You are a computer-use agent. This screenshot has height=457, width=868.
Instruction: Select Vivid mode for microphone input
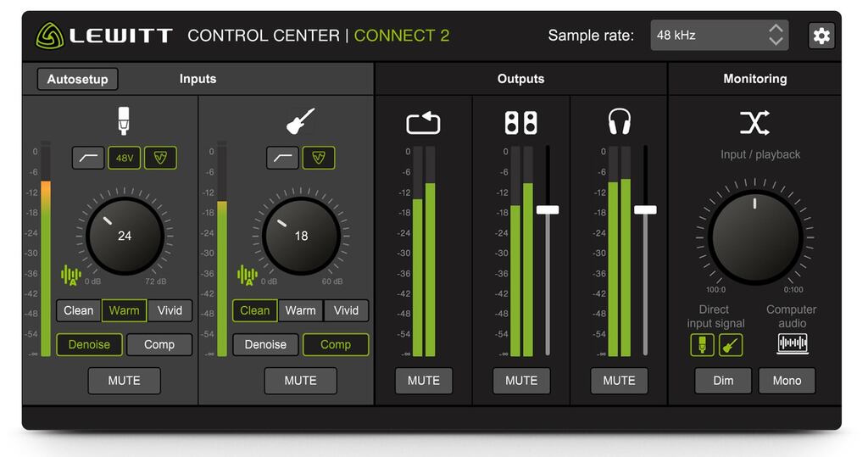tap(170, 311)
